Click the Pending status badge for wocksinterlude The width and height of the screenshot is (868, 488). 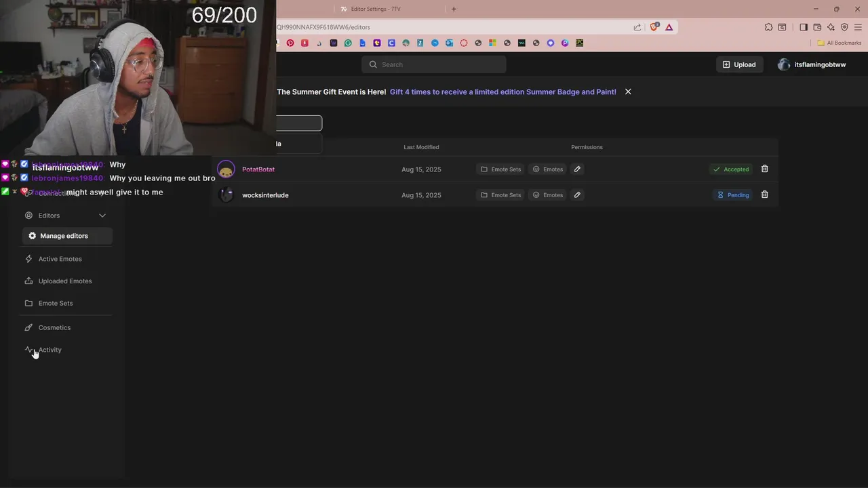point(733,195)
